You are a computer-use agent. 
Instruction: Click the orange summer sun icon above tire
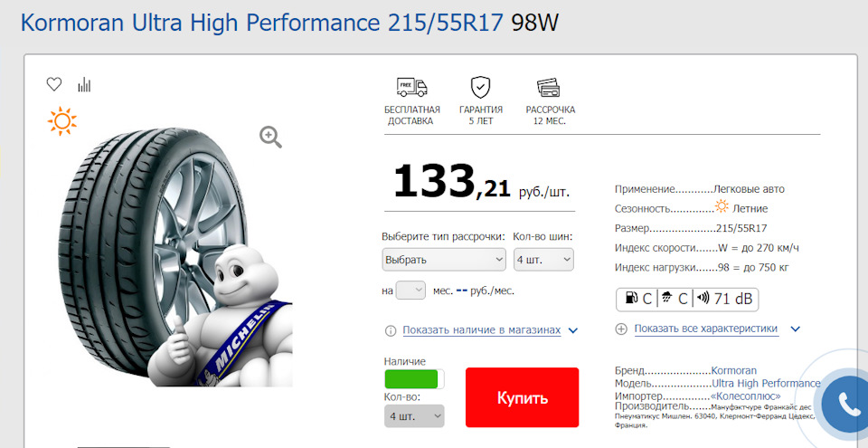point(62,121)
